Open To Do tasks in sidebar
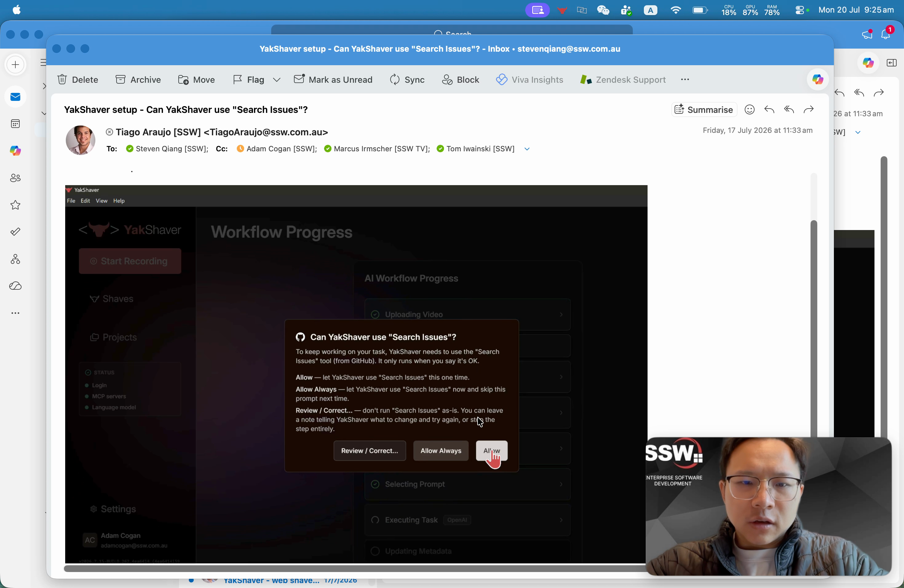 (16, 232)
